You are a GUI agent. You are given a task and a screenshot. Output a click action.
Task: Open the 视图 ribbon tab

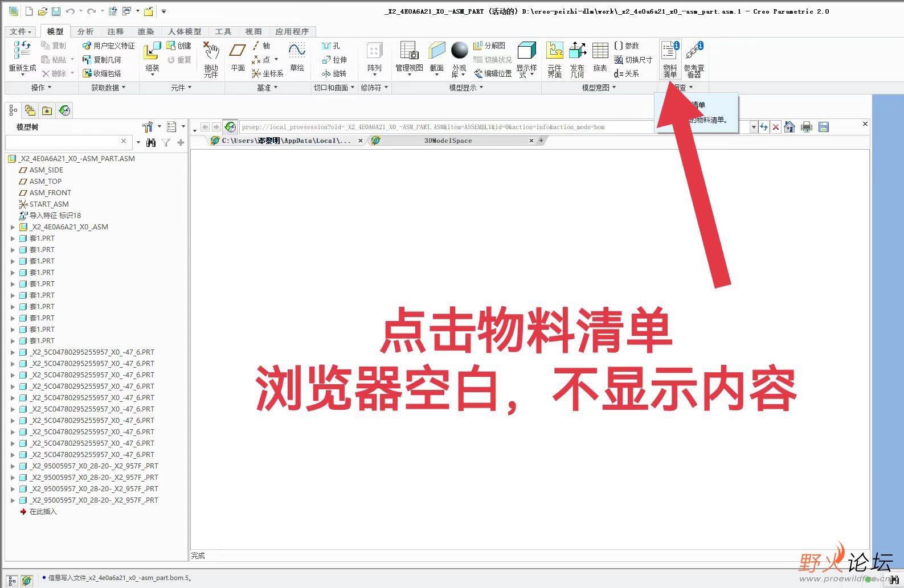click(x=253, y=31)
